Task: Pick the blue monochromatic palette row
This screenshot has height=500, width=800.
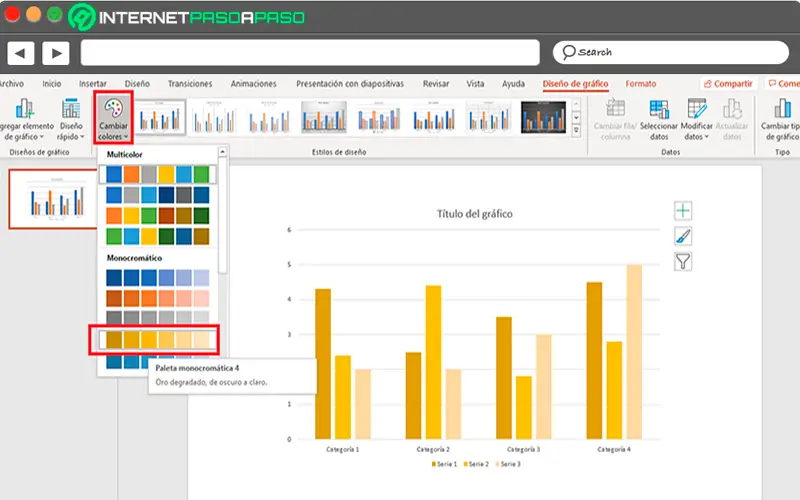Action: 158,278
